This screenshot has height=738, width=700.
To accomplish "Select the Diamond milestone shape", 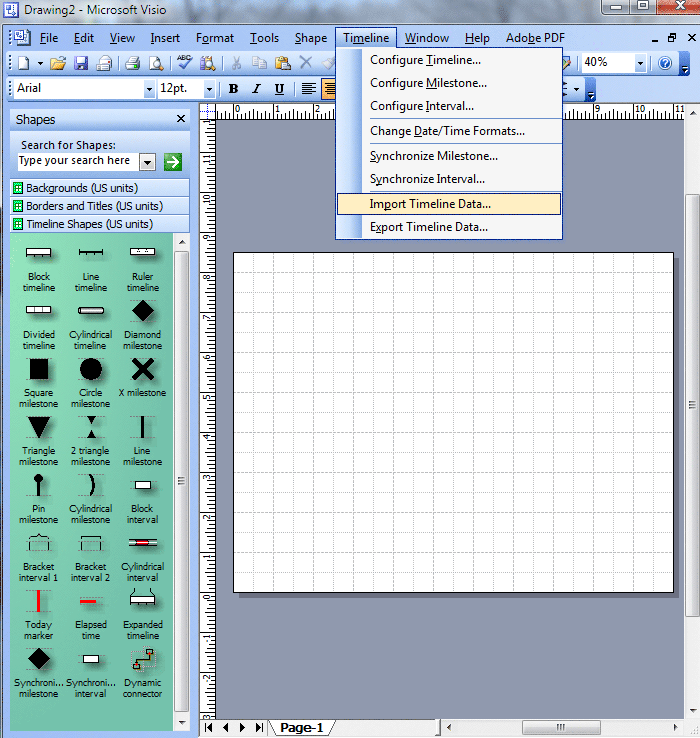I will (143, 326).
